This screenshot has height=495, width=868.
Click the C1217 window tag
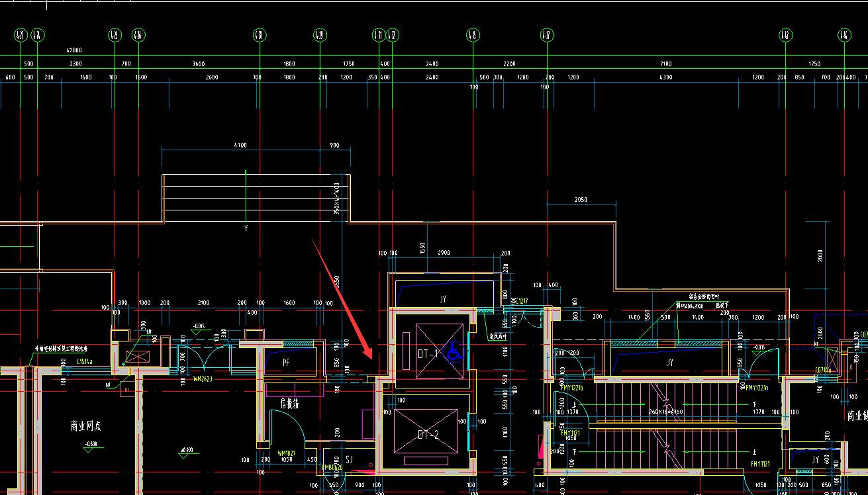pyautogui.click(x=522, y=302)
